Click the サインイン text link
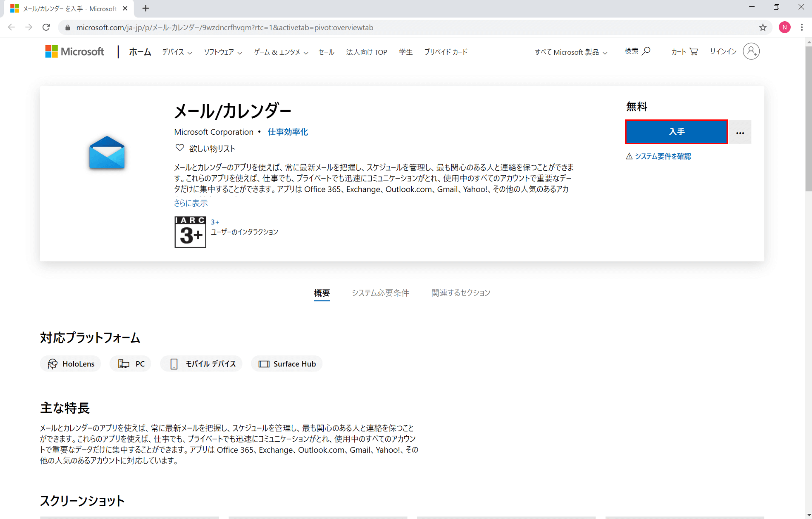Viewport: 812px width, 519px height. pyautogui.click(x=723, y=51)
